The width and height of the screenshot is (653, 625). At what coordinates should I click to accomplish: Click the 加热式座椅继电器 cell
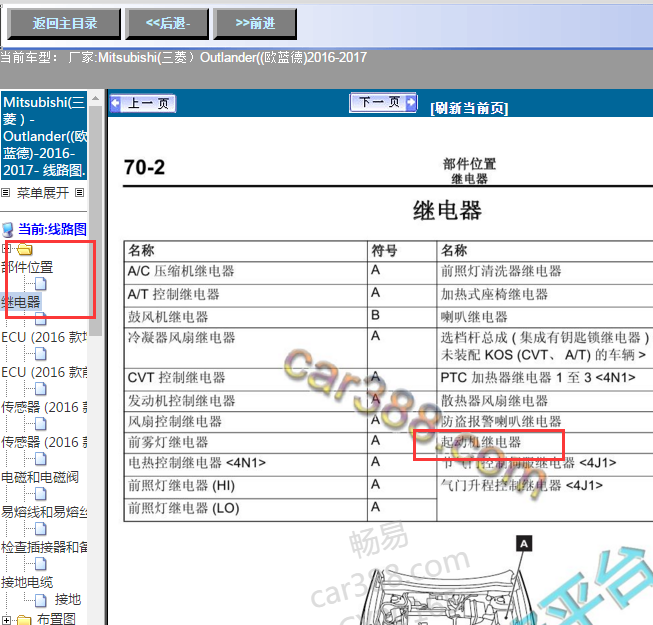pyautogui.click(x=545, y=295)
